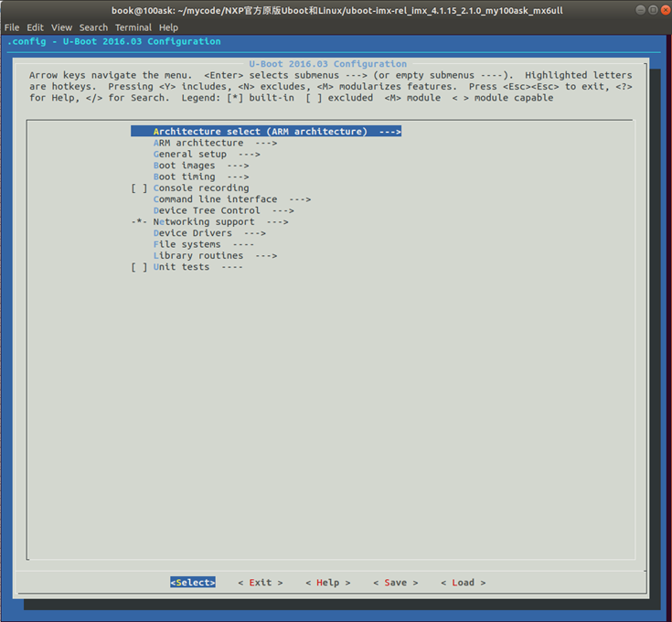Viewport: 672px width, 622px height.
Task: Open the View menu
Action: (x=62, y=27)
